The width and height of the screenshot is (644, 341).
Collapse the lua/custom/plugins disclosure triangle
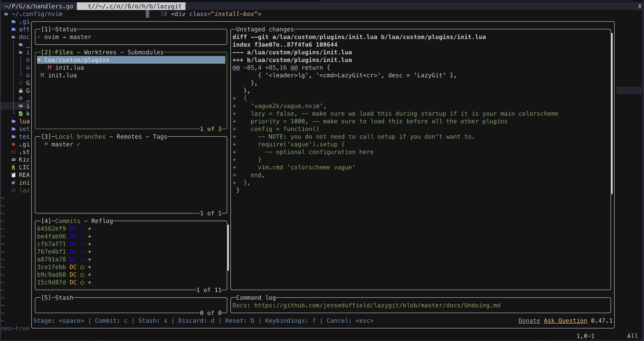[39, 60]
